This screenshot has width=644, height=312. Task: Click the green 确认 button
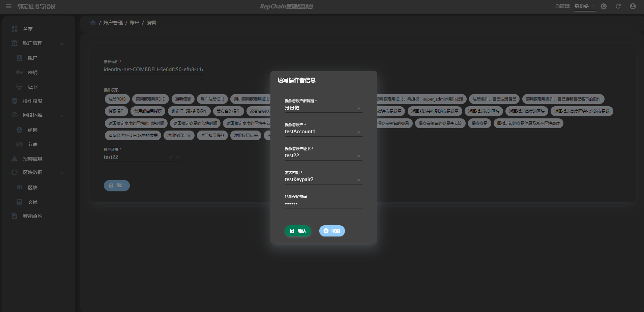(x=298, y=231)
